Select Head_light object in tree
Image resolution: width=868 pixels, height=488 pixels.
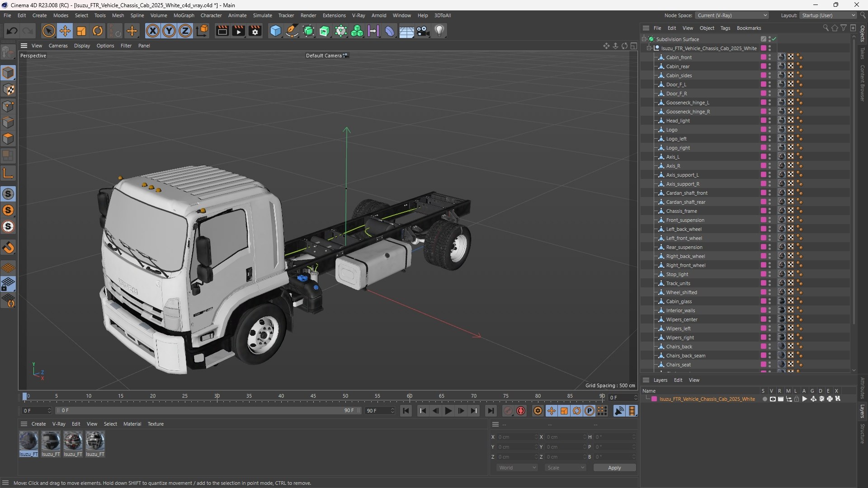(678, 121)
